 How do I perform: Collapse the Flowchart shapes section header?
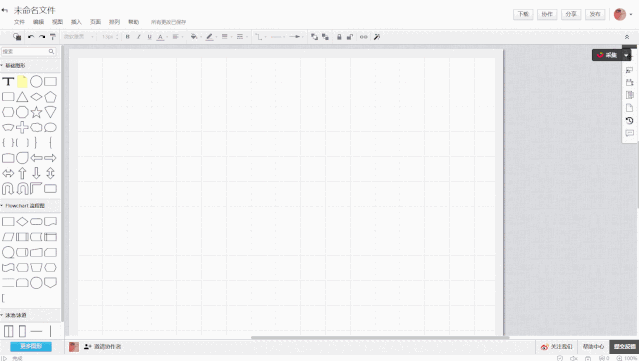pyautogui.click(x=30, y=206)
